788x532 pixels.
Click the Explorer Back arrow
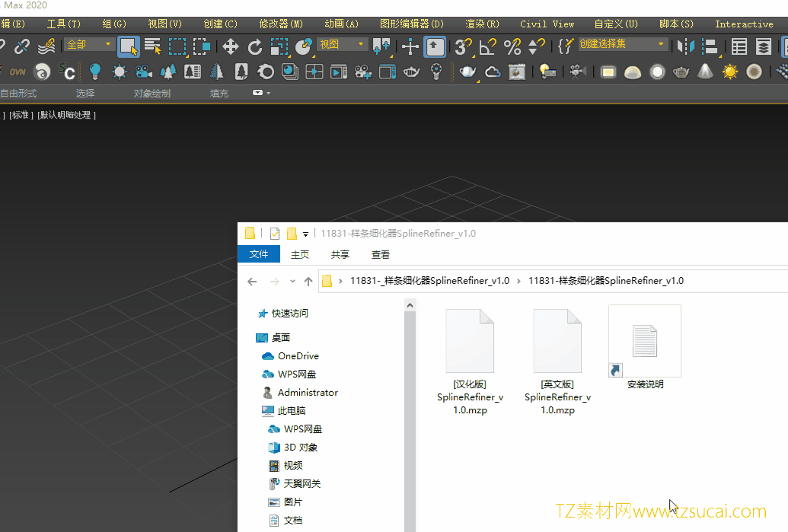click(252, 282)
